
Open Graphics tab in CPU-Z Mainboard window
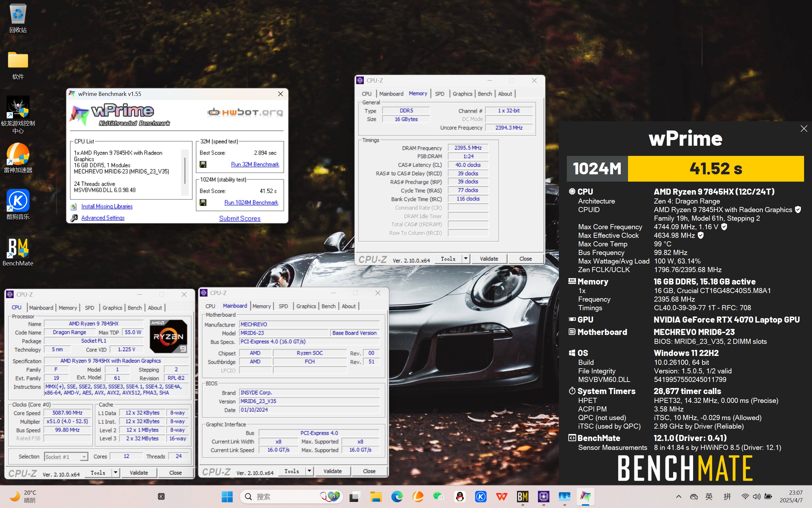(306, 306)
